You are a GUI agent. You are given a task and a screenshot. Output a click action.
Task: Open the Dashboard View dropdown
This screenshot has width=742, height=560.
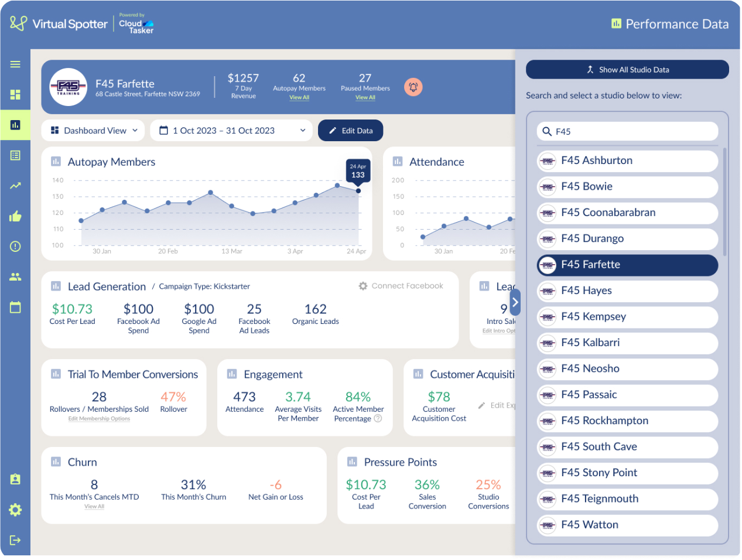tap(94, 131)
